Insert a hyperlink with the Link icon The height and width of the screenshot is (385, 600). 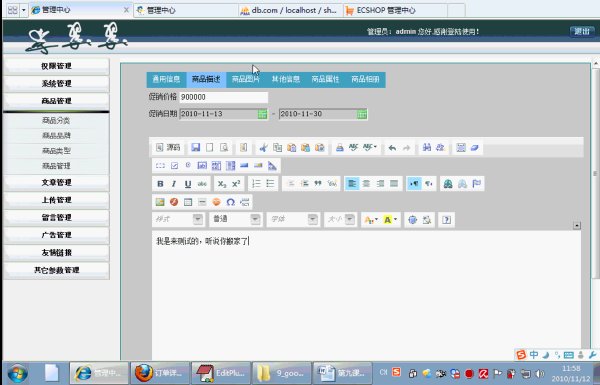coord(448,184)
